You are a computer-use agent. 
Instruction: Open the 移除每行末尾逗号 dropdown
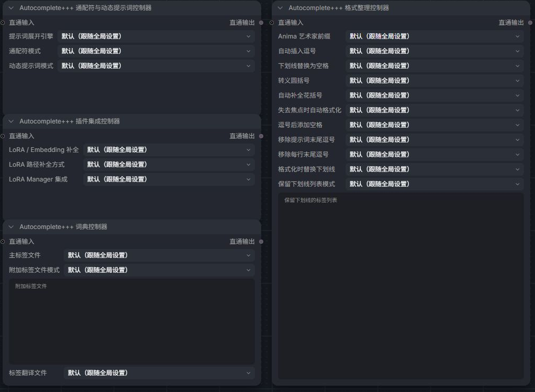[435, 154]
